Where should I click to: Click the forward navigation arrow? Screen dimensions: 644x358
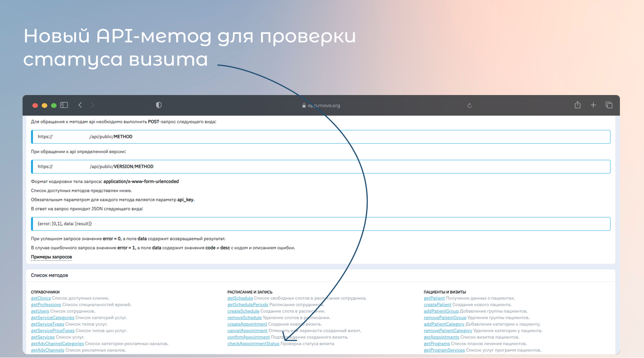click(92, 105)
